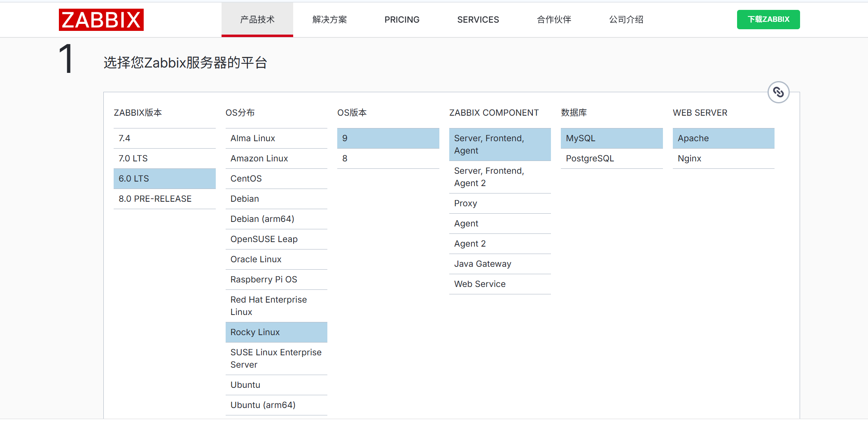868x422 pixels.
Task: Choose OS version 8
Action: pyautogui.click(x=388, y=159)
